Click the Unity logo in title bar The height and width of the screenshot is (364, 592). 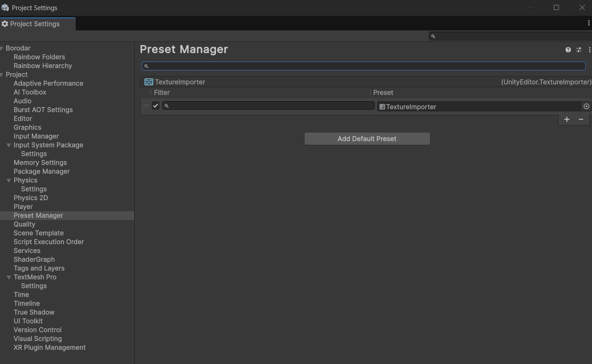click(x=5, y=7)
